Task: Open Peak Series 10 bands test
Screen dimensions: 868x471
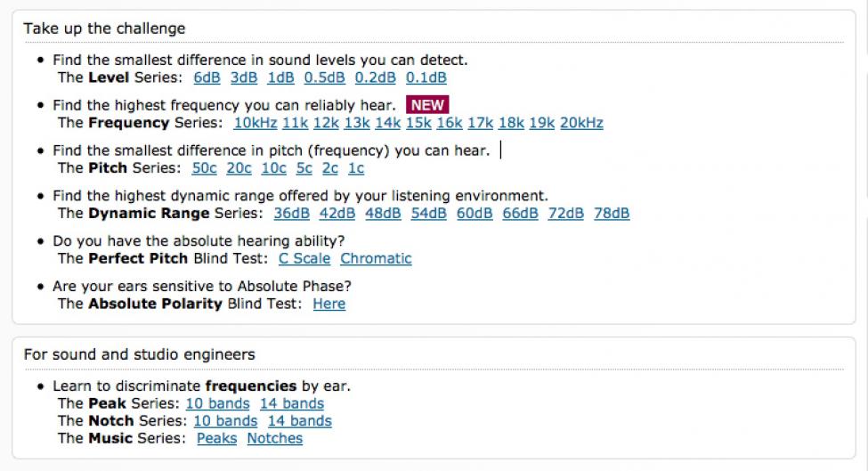Action: click(x=217, y=403)
